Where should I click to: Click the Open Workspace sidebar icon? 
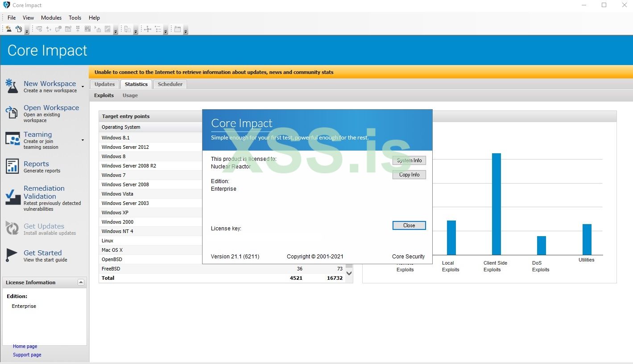click(x=12, y=113)
